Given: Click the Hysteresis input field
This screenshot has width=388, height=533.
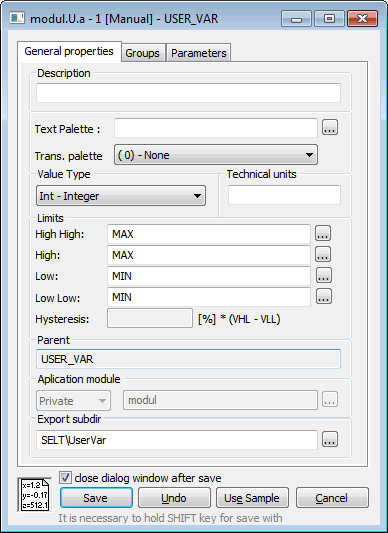Looking at the screenshot, I should [x=150, y=318].
